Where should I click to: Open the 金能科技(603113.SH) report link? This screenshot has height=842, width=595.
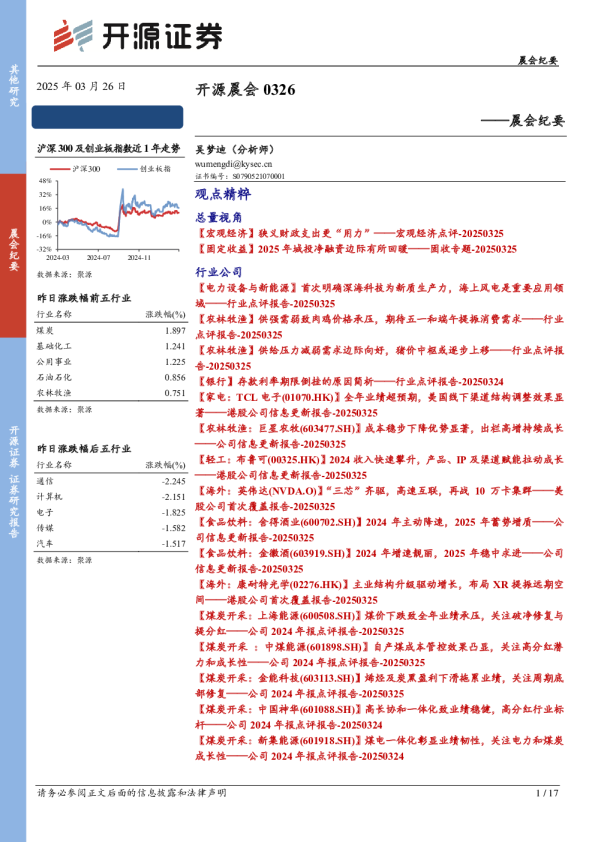point(379,685)
